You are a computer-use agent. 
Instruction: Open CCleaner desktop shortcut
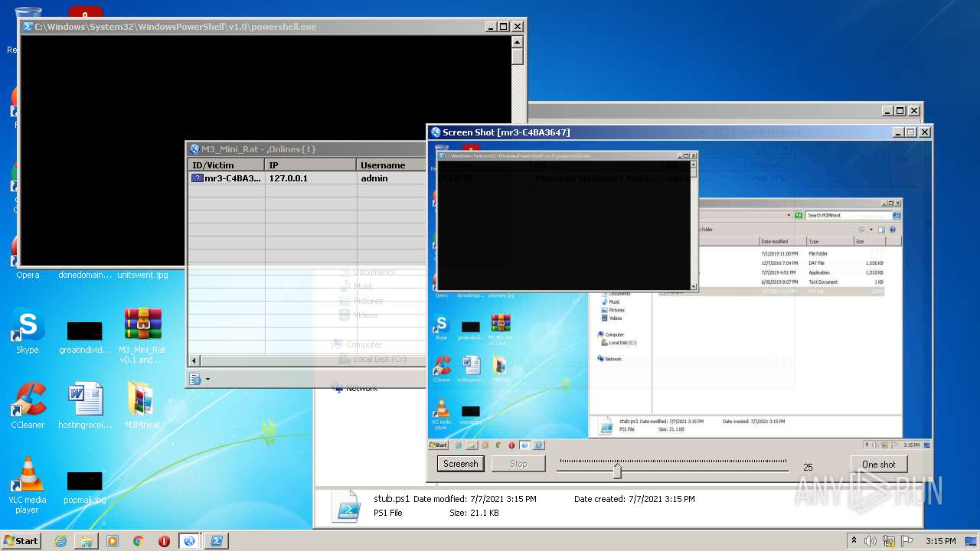tap(28, 406)
